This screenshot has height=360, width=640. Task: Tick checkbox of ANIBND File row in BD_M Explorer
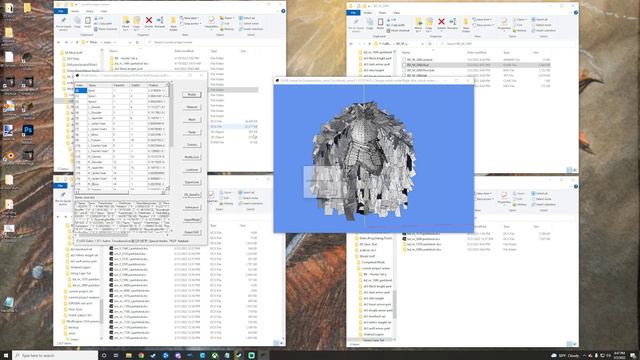404,60
